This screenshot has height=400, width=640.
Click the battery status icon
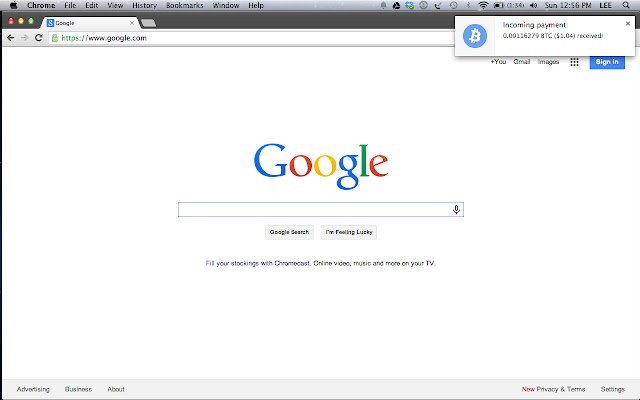coord(498,5)
